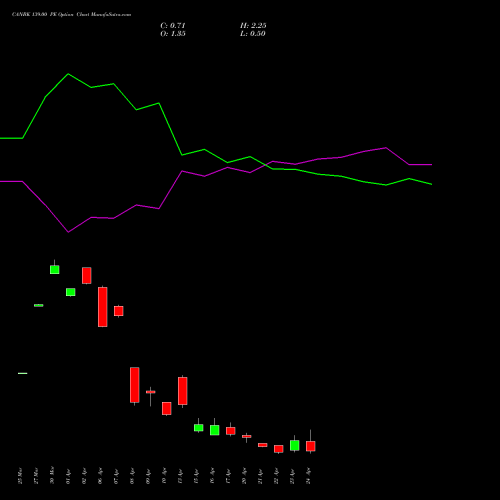Viewport: 500px width, 500px height.
Task: Click the large red candlestick for 08 Apr
Action: point(135,385)
